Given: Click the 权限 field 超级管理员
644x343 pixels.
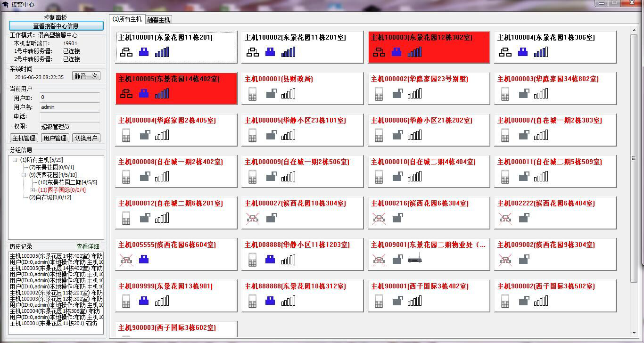Looking at the screenshot, I should coord(70,126).
